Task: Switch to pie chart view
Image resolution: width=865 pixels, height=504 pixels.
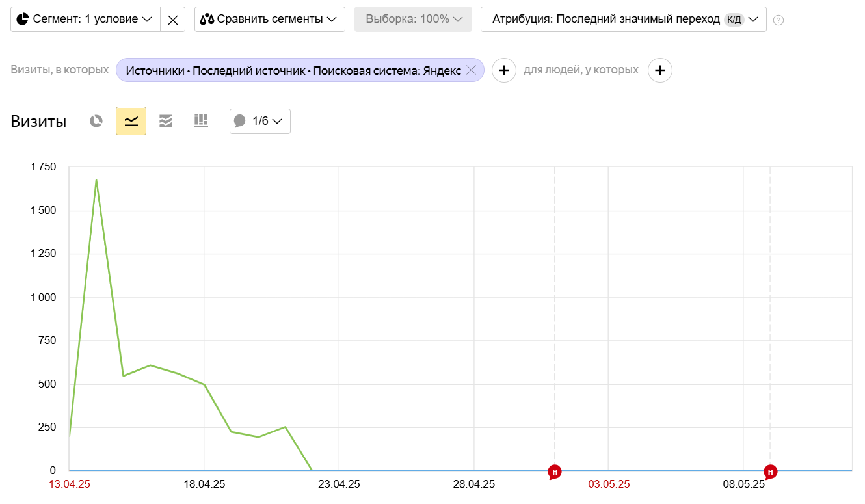Action: [x=96, y=121]
